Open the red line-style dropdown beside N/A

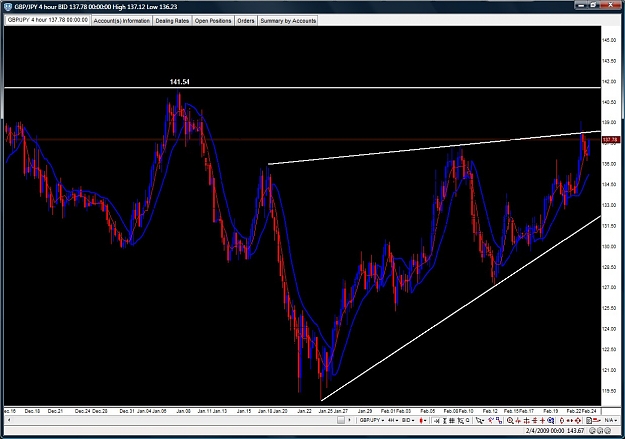(597, 420)
